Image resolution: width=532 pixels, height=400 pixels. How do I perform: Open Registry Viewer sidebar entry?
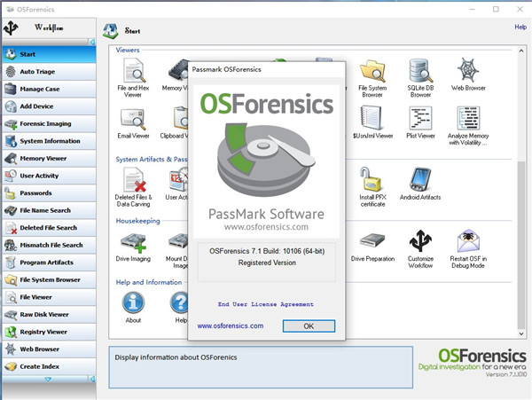pos(49,332)
